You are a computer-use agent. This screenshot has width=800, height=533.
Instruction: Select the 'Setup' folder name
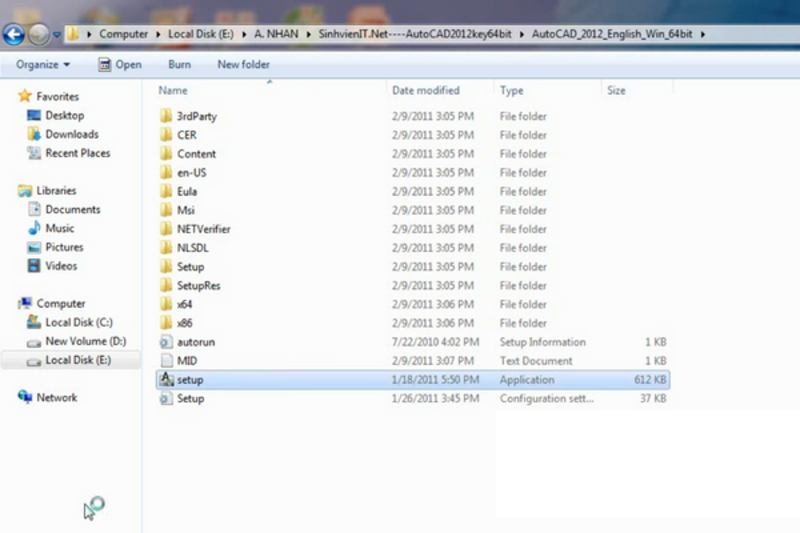[190, 267]
